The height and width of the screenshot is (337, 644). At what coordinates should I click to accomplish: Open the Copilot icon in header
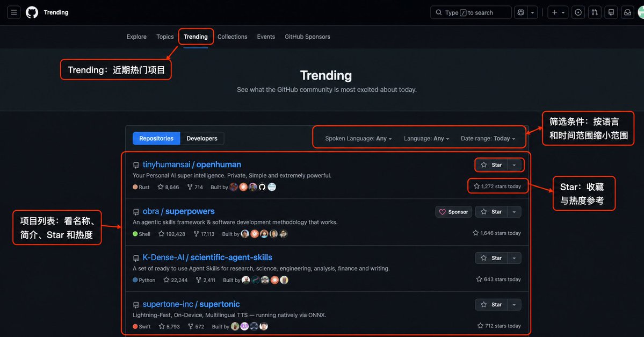click(521, 12)
